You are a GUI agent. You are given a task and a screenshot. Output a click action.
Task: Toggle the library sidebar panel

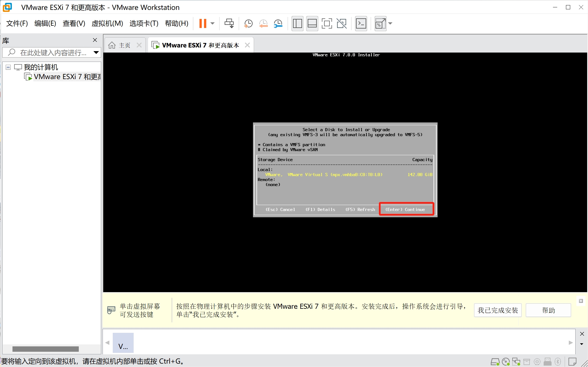coord(297,23)
